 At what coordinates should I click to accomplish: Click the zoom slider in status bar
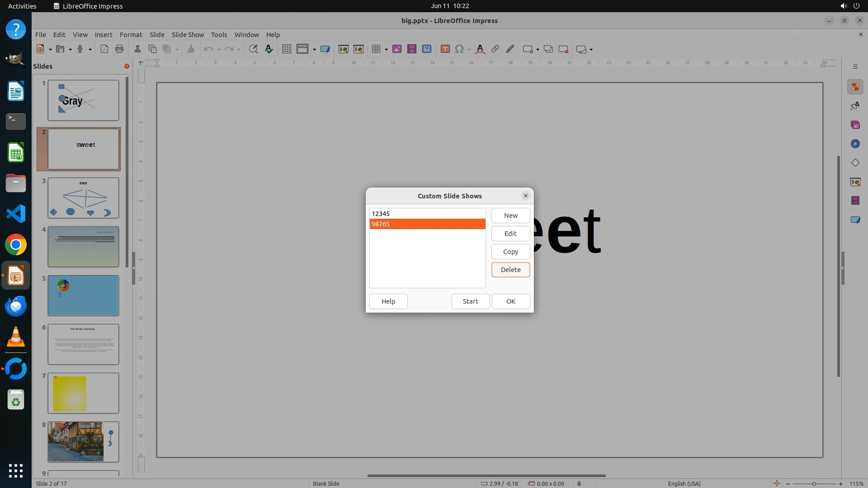pyautogui.click(x=814, y=483)
